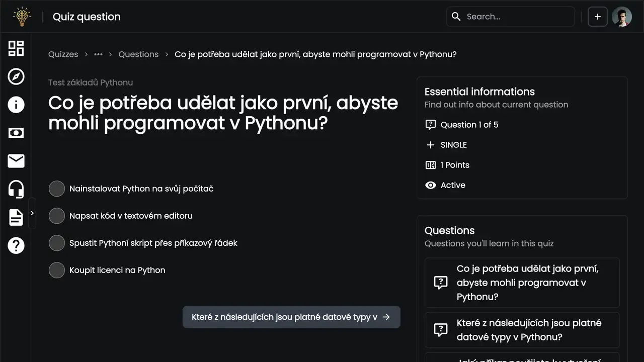Open the compass explore icon in sidebar
Viewport: 644px width, 362px height.
pos(16,76)
